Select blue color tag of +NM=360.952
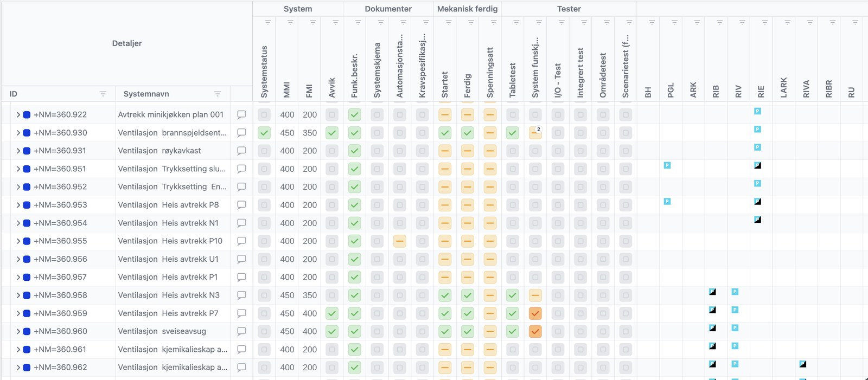 click(27, 186)
